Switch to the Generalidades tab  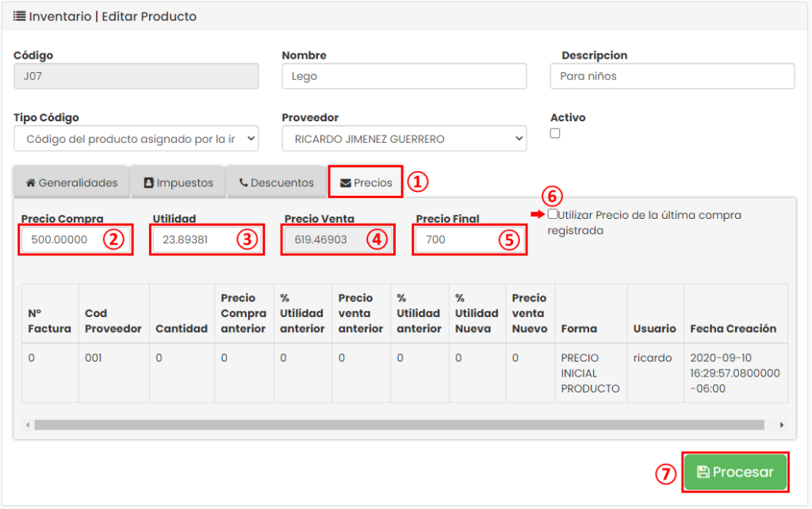tap(71, 182)
